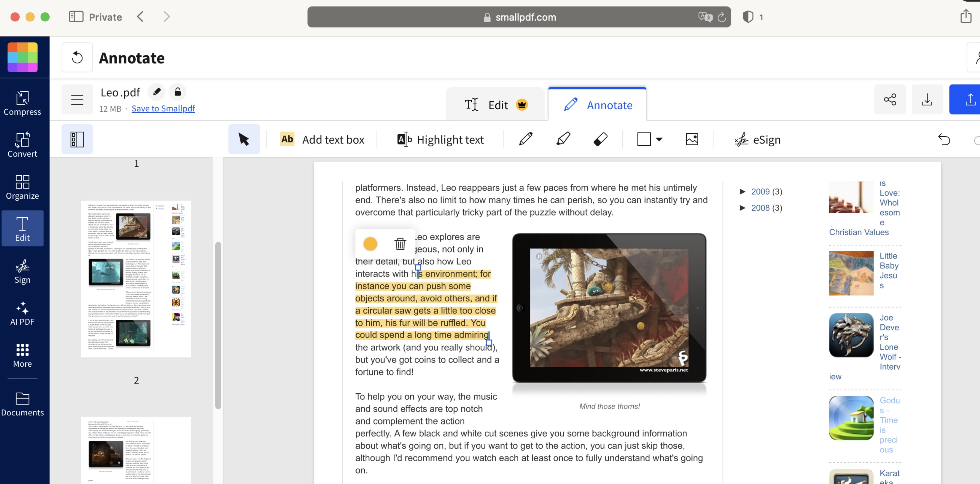Toggle the page thumbnails sidebar panel

(x=77, y=139)
